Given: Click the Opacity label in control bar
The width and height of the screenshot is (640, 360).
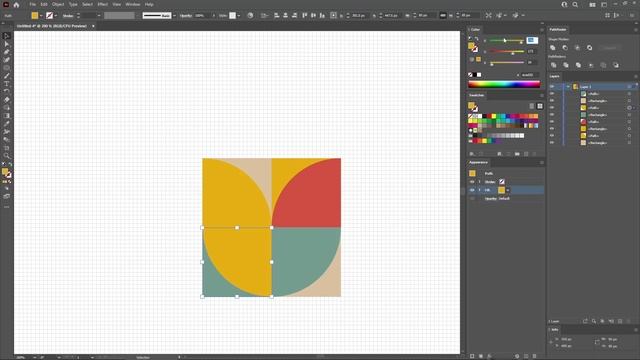Looking at the screenshot, I should pyautogui.click(x=186, y=16).
